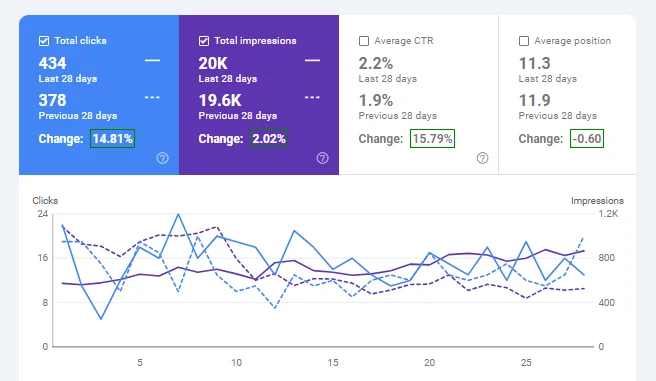Click day 5 on the x-axis
Image resolution: width=656 pixels, height=381 pixels.
click(140, 363)
